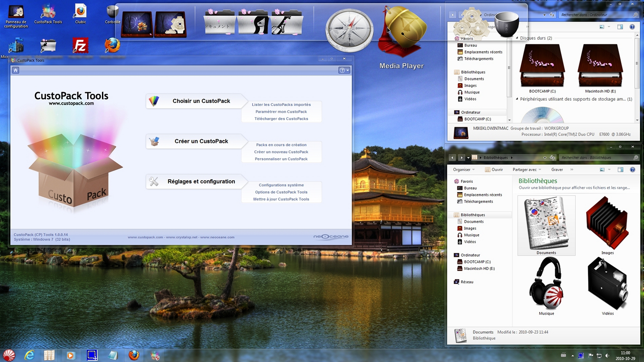
Task: Open Télécharger des CustoPacks link
Action: (x=281, y=119)
